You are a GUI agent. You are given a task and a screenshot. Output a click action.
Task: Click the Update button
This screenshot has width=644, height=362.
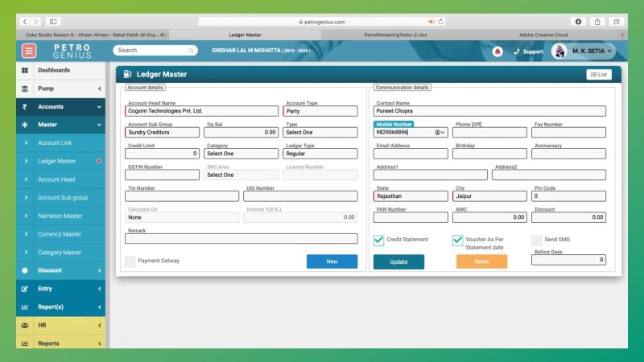click(398, 261)
